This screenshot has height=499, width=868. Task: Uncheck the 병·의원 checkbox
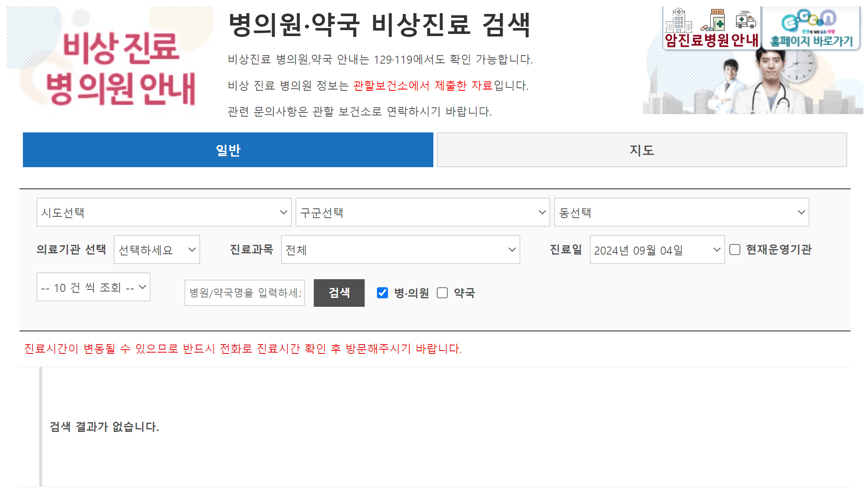(383, 293)
